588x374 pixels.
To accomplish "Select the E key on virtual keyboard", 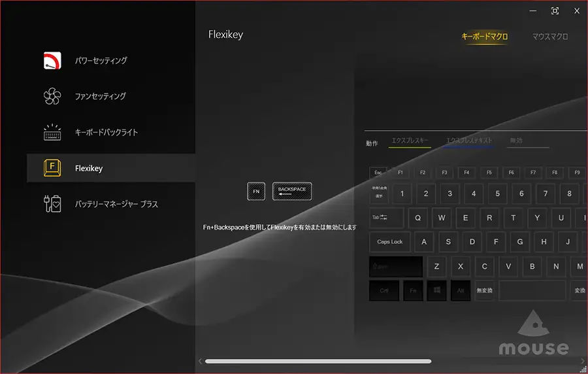I will 465,218.
